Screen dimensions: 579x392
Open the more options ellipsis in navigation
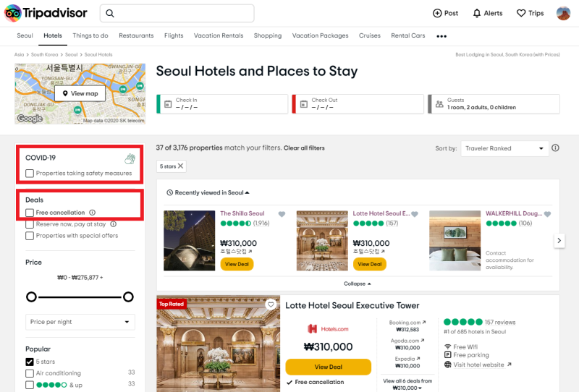click(441, 36)
